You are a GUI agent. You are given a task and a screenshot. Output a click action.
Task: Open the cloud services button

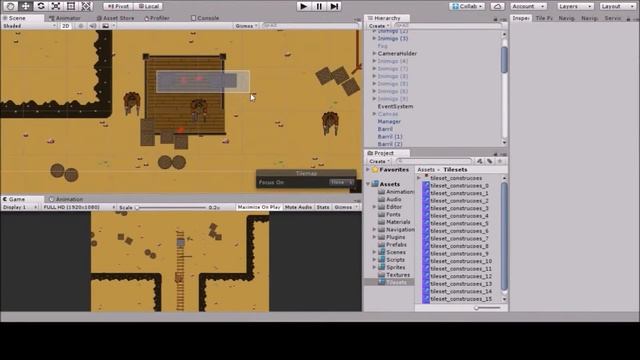coord(497,6)
